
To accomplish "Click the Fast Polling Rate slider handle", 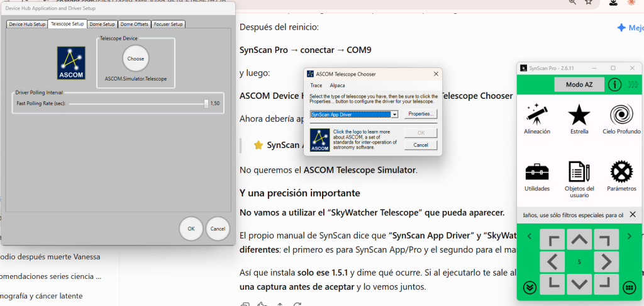I will 206,104.
